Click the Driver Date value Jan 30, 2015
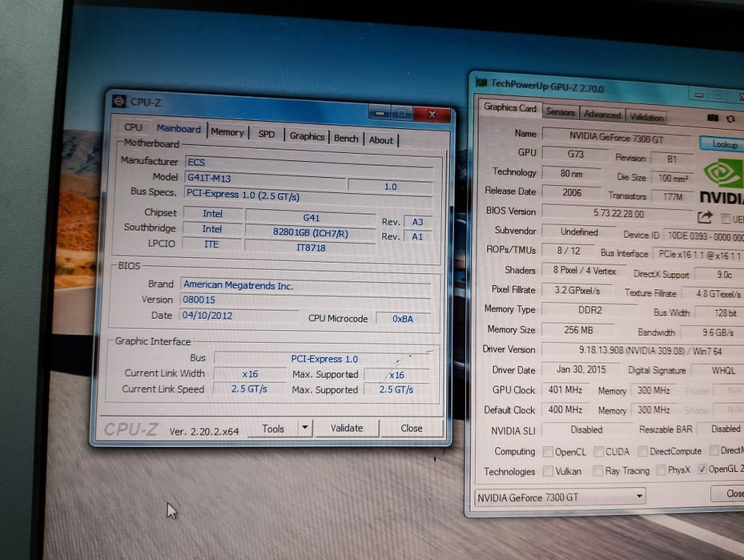Screen dimensions: 744x560 coord(581,369)
